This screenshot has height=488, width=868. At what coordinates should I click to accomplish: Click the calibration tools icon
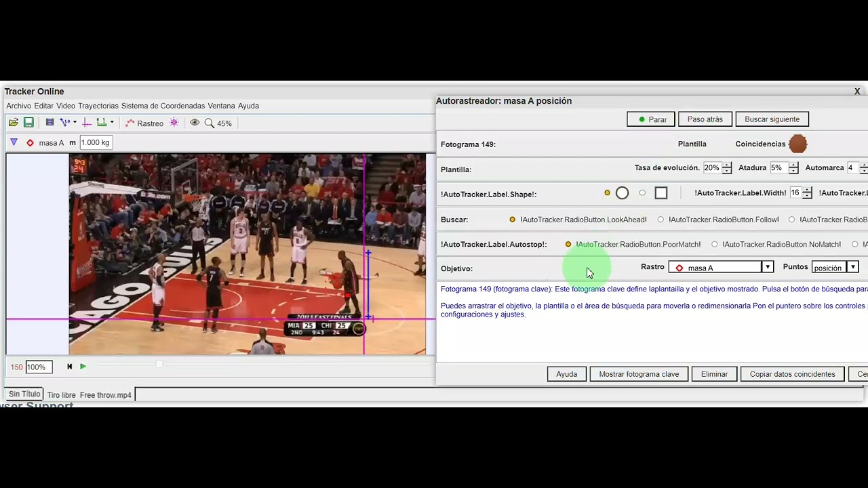coord(65,123)
